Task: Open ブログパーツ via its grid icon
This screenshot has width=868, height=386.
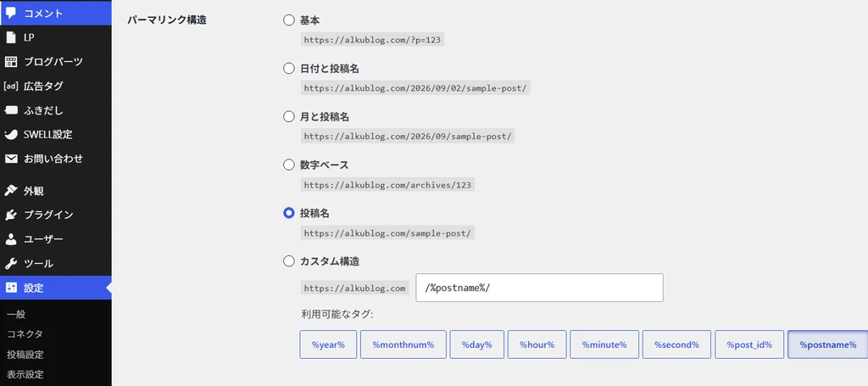Action: (11, 61)
